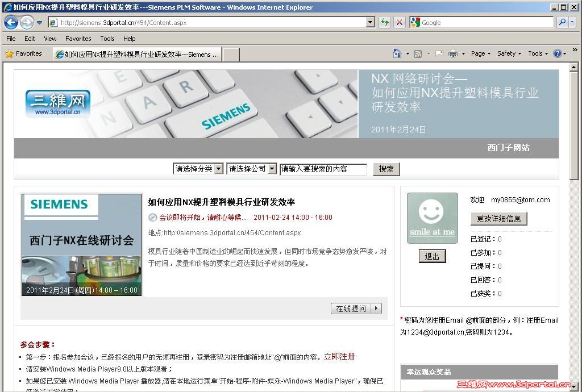Viewport: 582px width, 392px height.
Task: Open the recent pages dropdown arrow
Action: coord(39,23)
